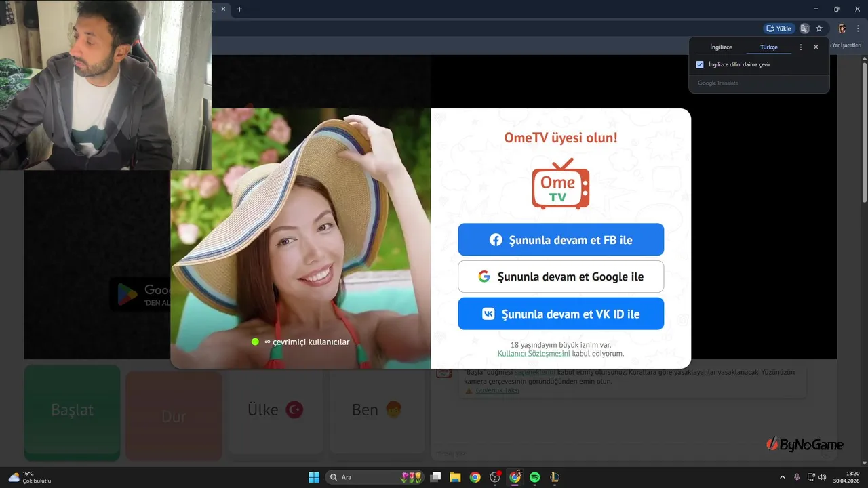Open the Ülke country selector
868x488 pixels.
275,411
